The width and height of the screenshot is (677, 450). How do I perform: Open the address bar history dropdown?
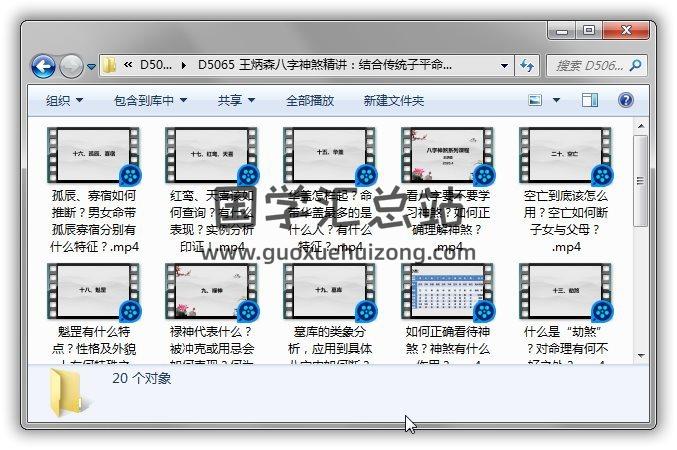click(504, 66)
